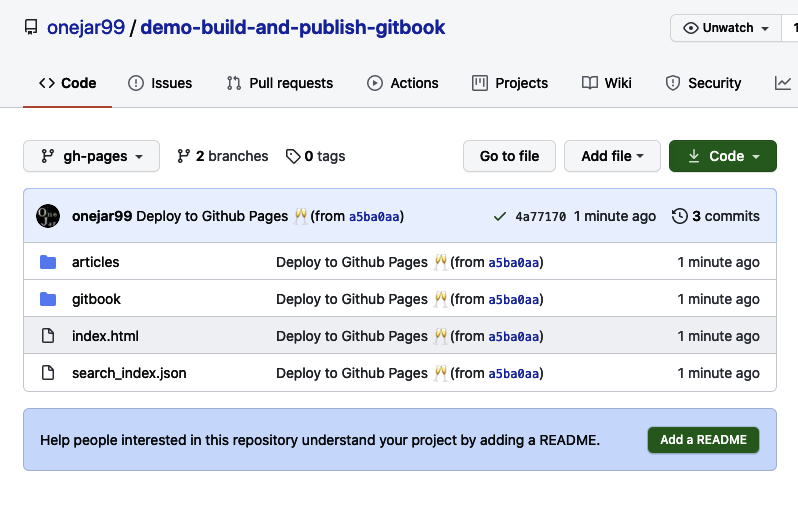Click the Add a README button
Screen dimensions: 798x516
[703, 440]
